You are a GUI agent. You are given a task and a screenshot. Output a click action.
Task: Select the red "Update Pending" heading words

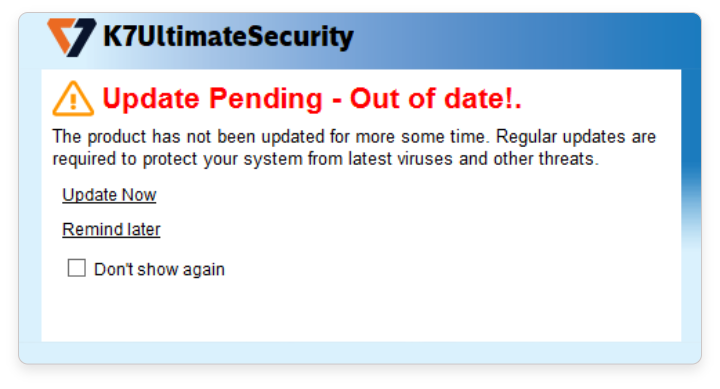pos(213,99)
